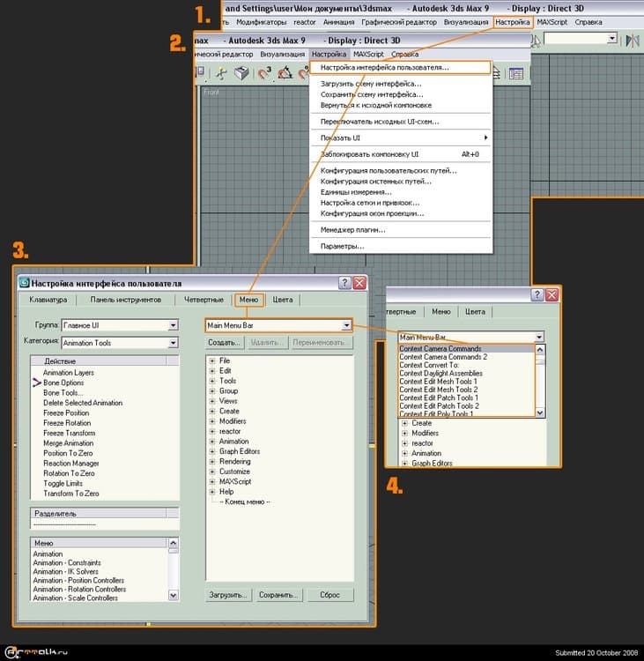Expand the MAXScript tree node
The width and height of the screenshot is (644, 661).
(212, 482)
